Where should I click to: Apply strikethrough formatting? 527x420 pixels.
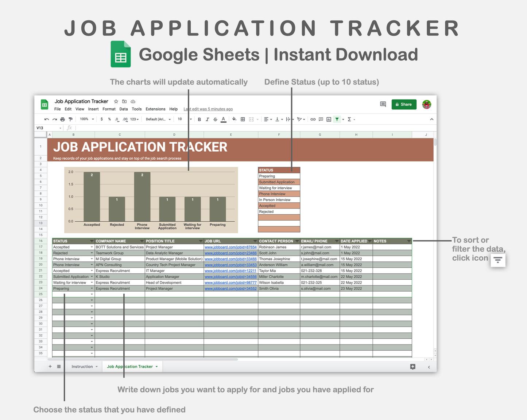pyautogui.click(x=215, y=119)
